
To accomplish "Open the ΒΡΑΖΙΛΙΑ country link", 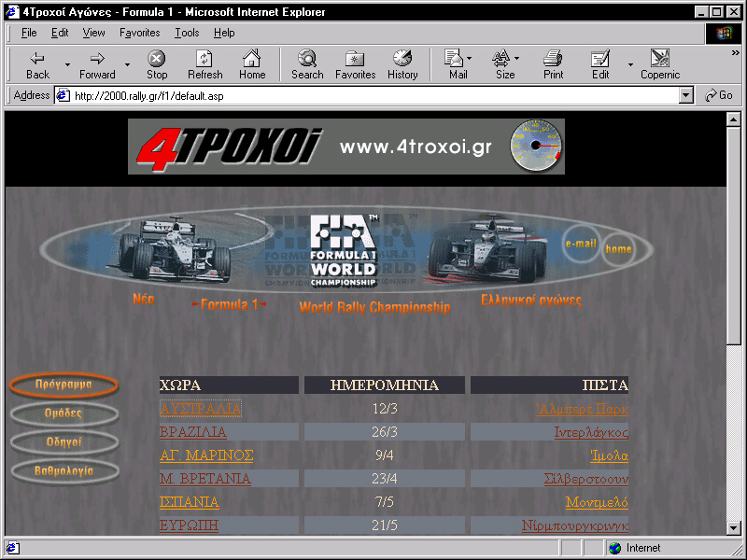I will click(193, 432).
